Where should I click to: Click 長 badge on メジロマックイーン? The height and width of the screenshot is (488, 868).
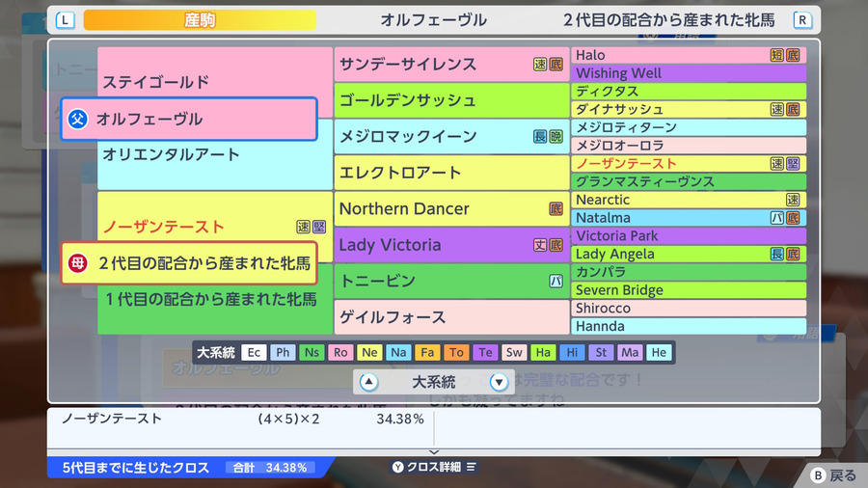[540, 136]
